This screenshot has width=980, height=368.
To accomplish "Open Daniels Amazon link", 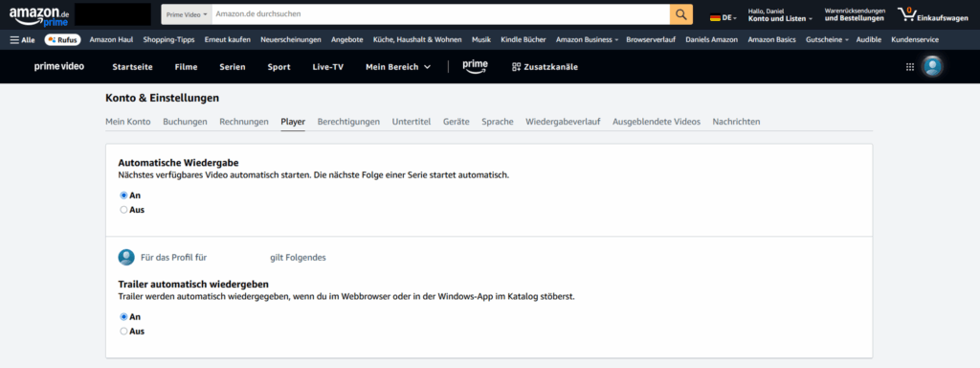I will click(711, 40).
